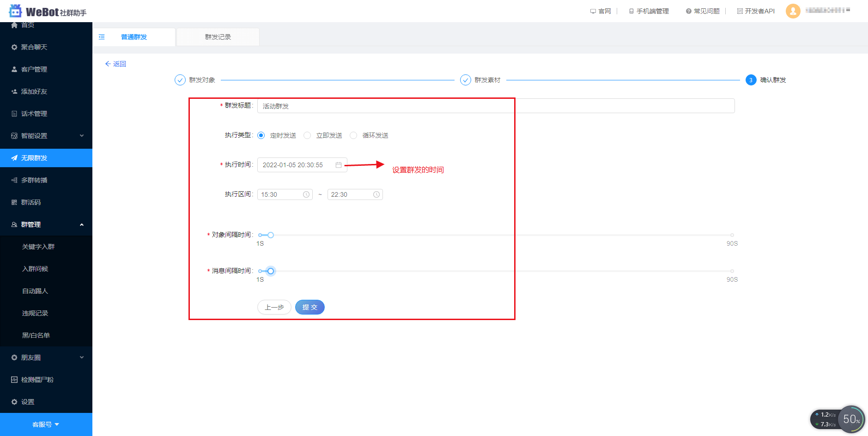Open the calendar icon in 执行时间 field

click(x=339, y=165)
